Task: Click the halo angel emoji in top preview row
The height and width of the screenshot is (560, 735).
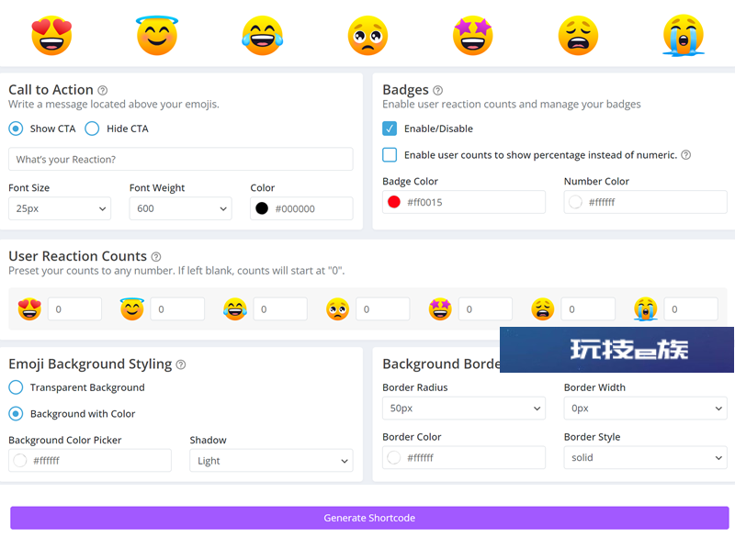Action: tap(157, 36)
